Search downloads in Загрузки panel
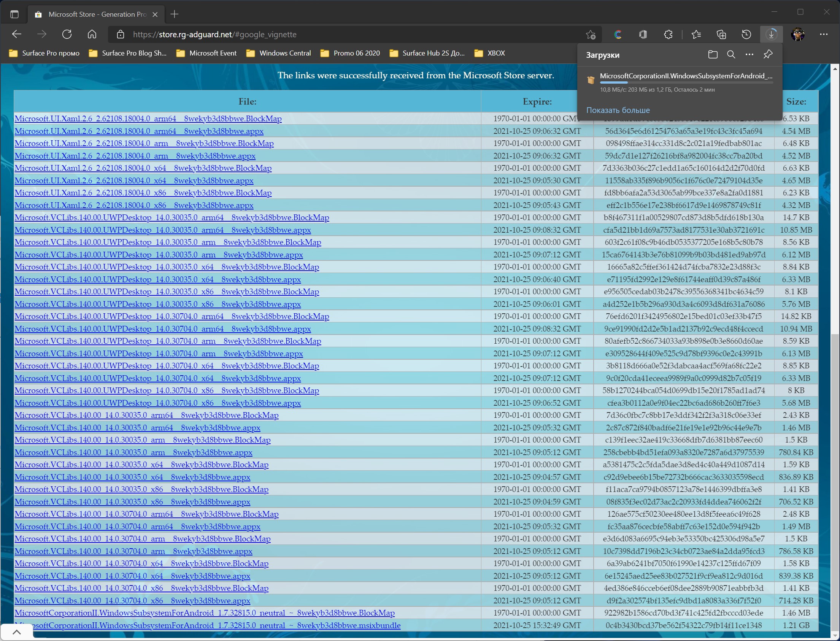This screenshot has width=840, height=641. 731,55
